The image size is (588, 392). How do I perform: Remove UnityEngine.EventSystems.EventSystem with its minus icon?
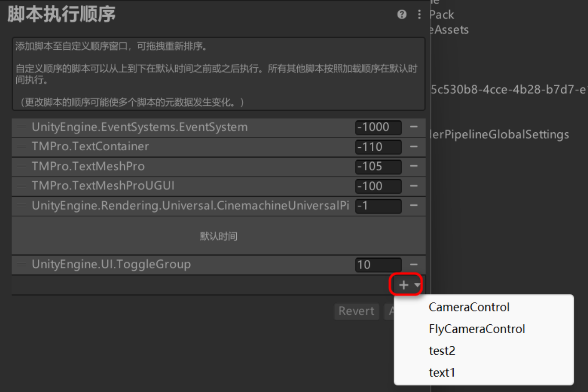(x=415, y=127)
